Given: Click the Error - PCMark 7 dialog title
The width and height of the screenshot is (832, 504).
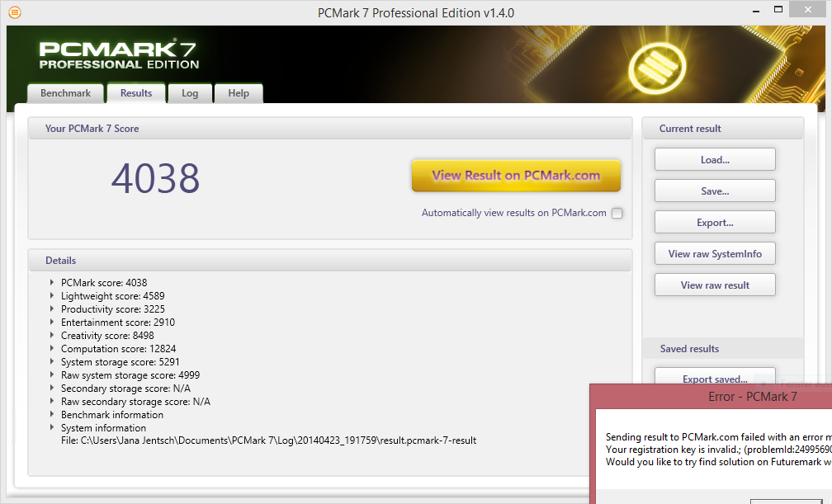Looking at the screenshot, I should coord(753,397).
